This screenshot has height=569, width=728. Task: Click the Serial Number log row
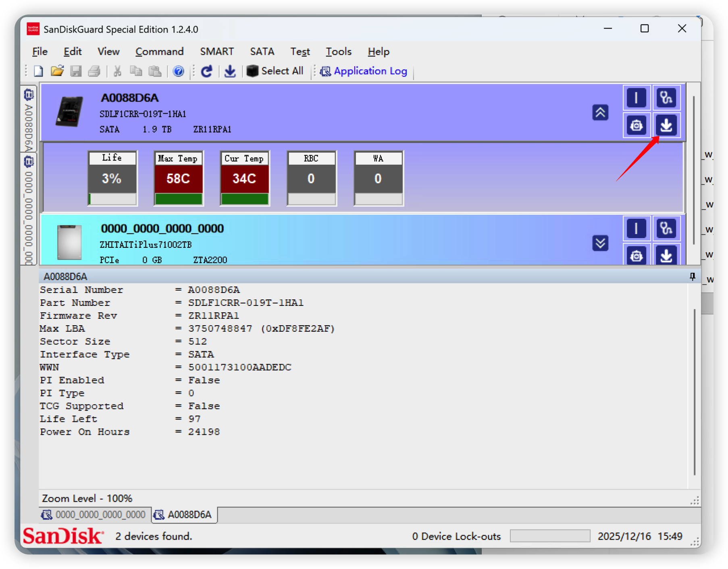[140, 290]
